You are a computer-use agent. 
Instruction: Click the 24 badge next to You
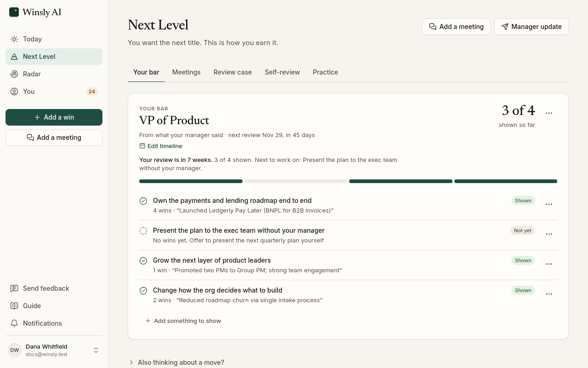pyautogui.click(x=92, y=92)
